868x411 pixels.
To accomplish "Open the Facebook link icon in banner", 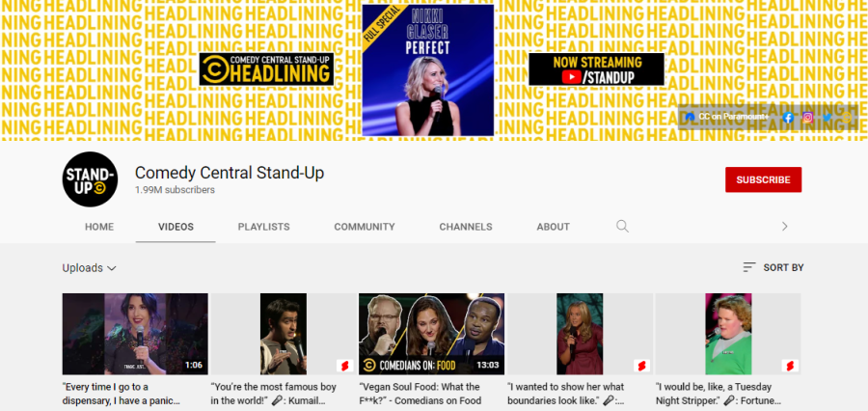I will click(x=788, y=117).
